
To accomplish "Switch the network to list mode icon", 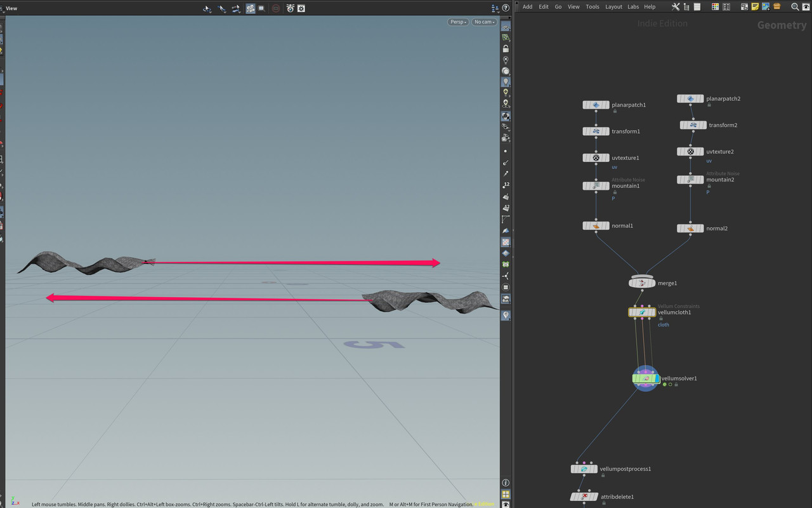I will (697, 6).
